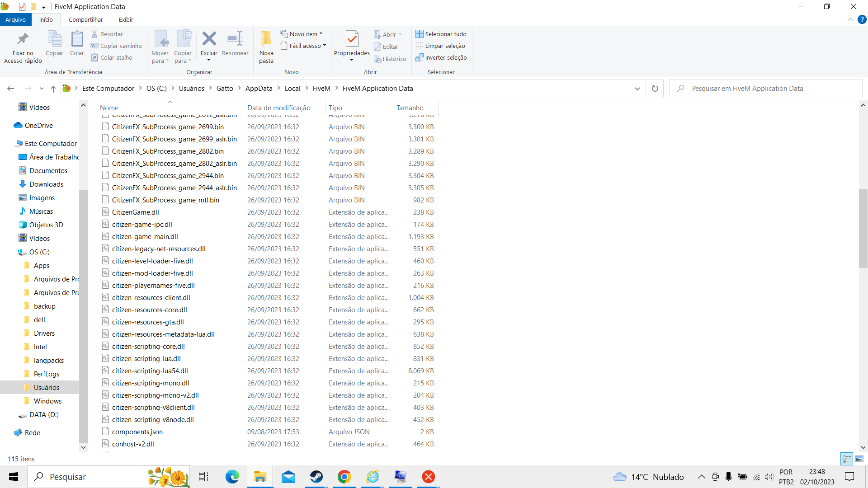Click Gatto in the breadcrumb path
Screen dimensions: 868x488
(225, 89)
